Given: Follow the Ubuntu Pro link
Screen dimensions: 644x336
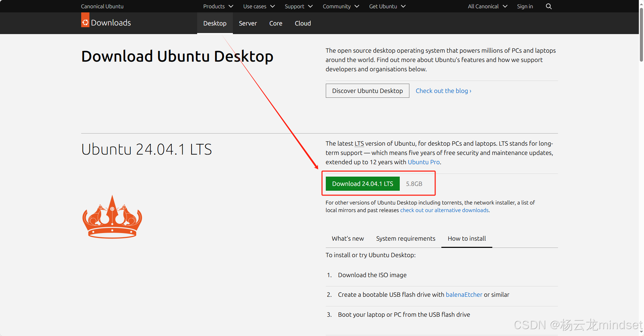Looking at the screenshot, I should 423,162.
